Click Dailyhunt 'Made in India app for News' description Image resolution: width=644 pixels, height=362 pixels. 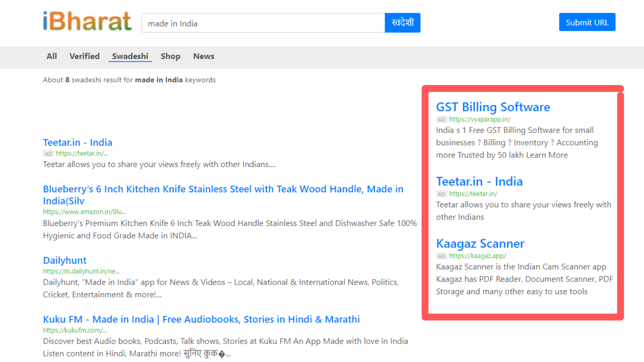(x=221, y=288)
